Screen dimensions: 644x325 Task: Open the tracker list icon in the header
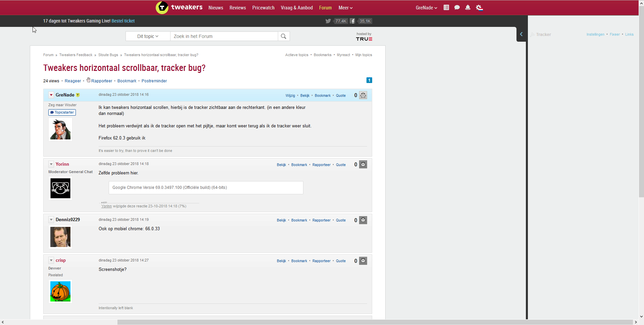pyautogui.click(x=446, y=7)
